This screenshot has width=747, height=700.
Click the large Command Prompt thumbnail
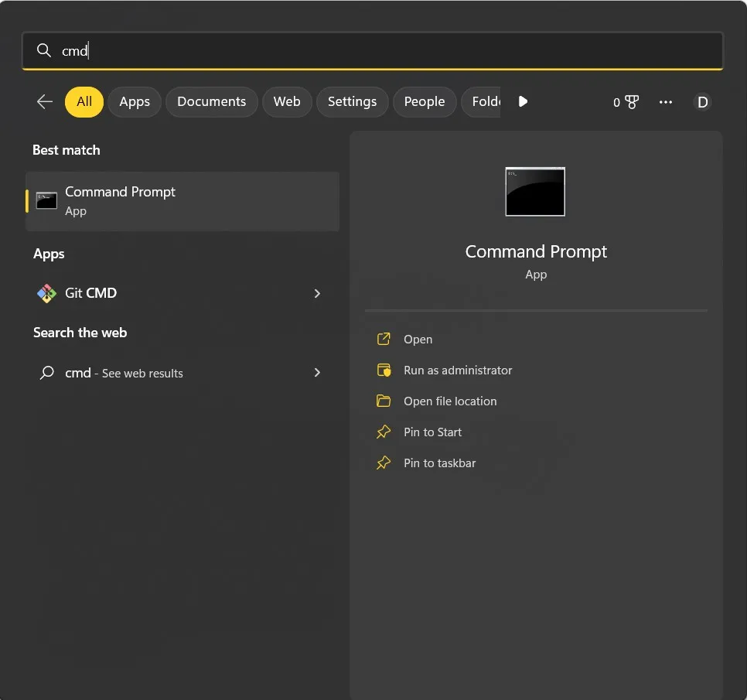click(535, 192)
